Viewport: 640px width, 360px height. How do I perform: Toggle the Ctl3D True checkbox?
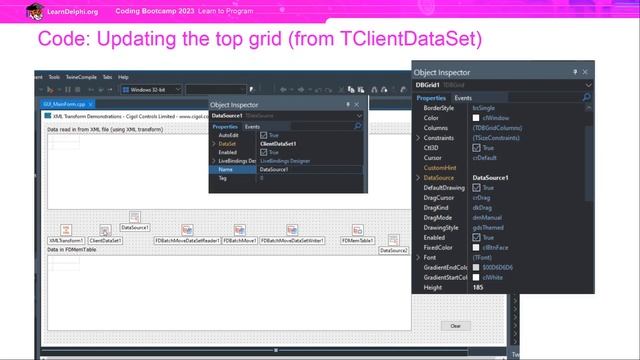point(476,148)
